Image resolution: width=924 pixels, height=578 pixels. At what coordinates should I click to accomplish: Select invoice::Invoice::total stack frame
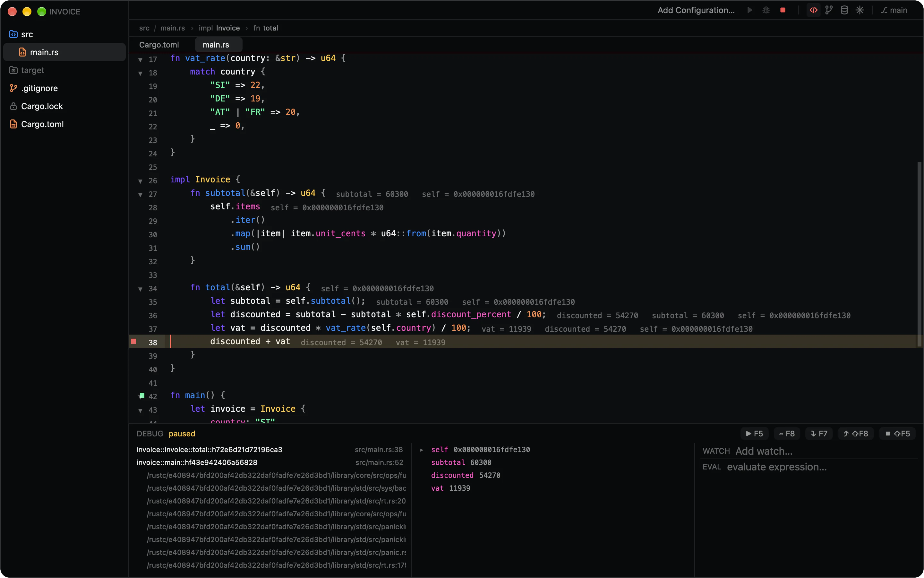point(269,450)
